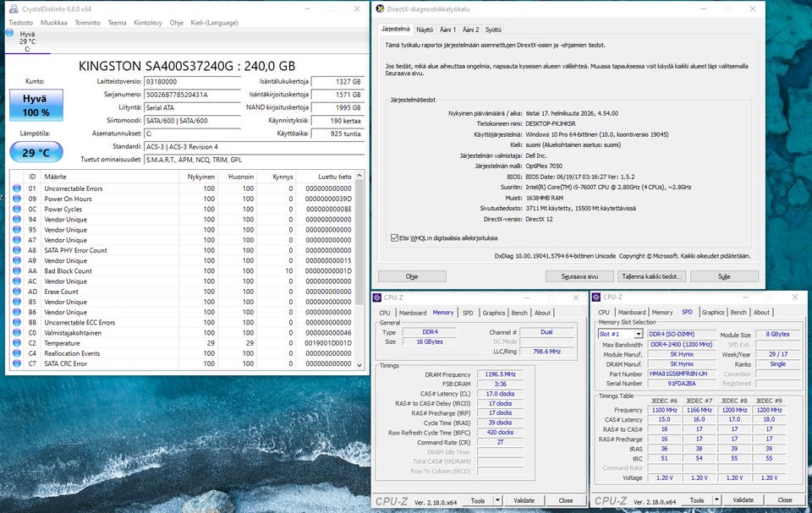Open the Toiminto menu in CrystalDiskInfo
Screen dimensions: 812x513
87,23
